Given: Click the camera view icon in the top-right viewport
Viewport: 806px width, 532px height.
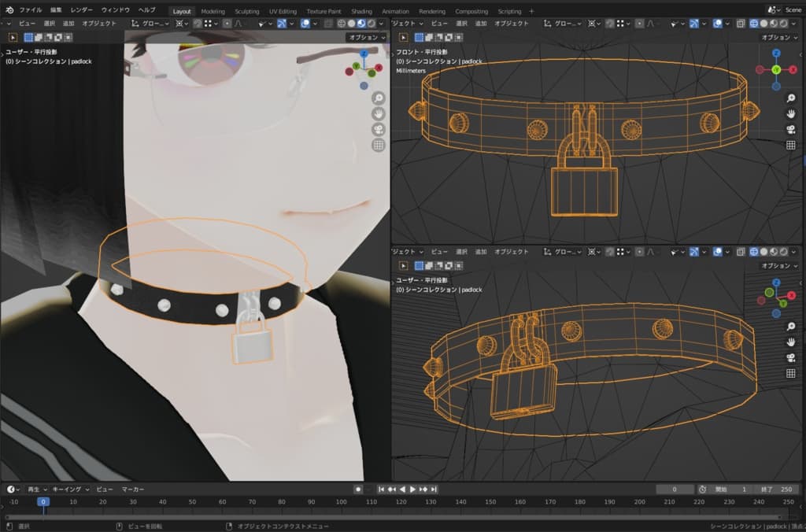Looking at the screenshot, I should (x=790, y=129).
